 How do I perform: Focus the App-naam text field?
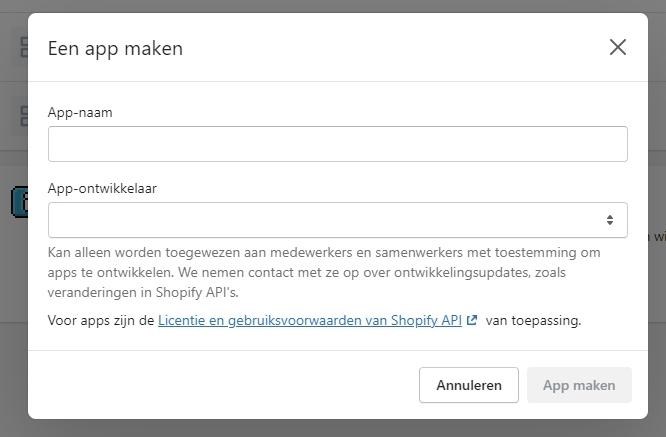[x=337, y=144]
